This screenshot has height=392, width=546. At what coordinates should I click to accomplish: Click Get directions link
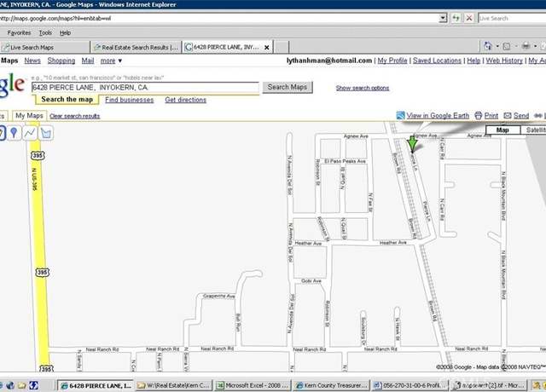(186, 100)
